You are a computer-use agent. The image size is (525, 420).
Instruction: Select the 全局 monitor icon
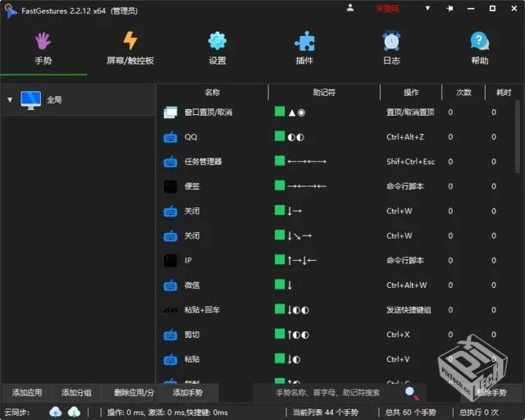click(x=30, y=100)
